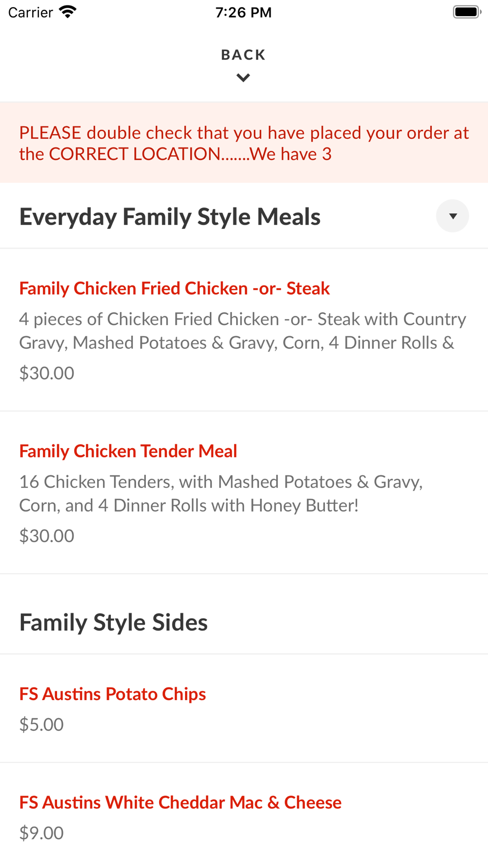The width and height of the screenshot is (488, 868).
Task: Tap the down chevron under BACK
Action: (x=244, y=78)
